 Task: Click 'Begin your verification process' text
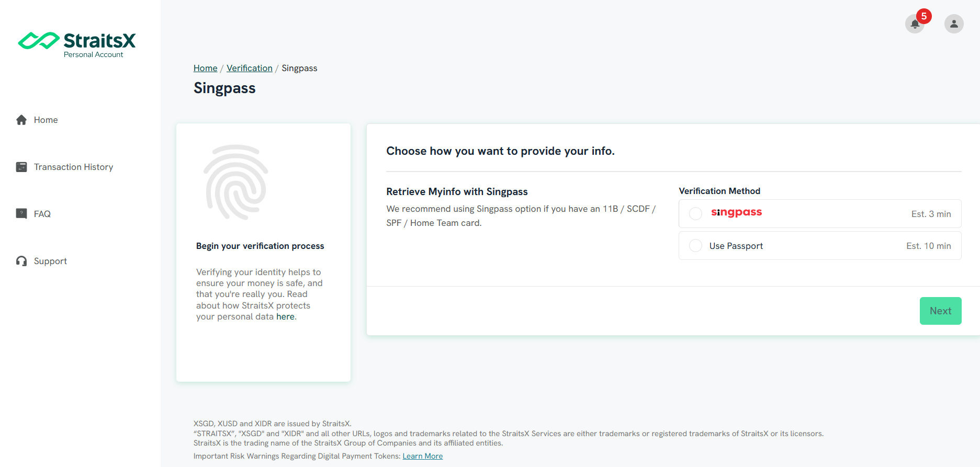[x=260, y=246]
